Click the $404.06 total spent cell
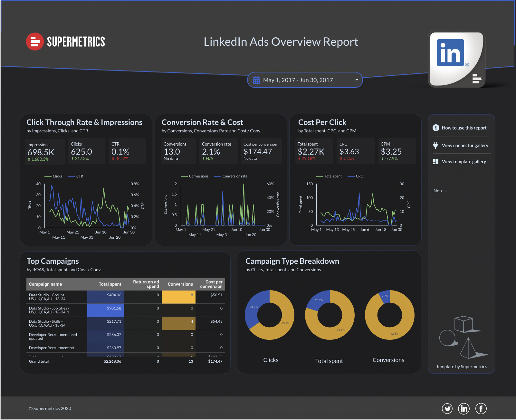Image resolution: width=516 pixels, height=420 pixels. pyautogui.click(x=106, y=297)
